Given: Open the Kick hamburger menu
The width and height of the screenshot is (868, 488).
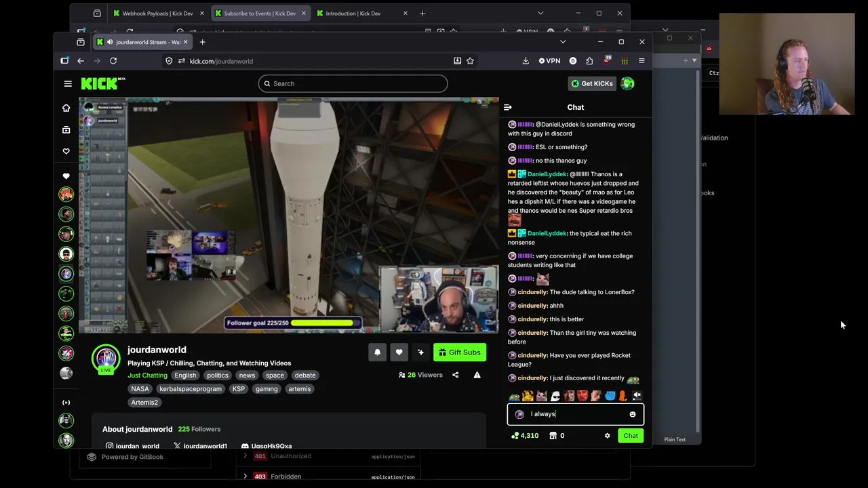Looking at the screenshot, I should click(68, 83).
